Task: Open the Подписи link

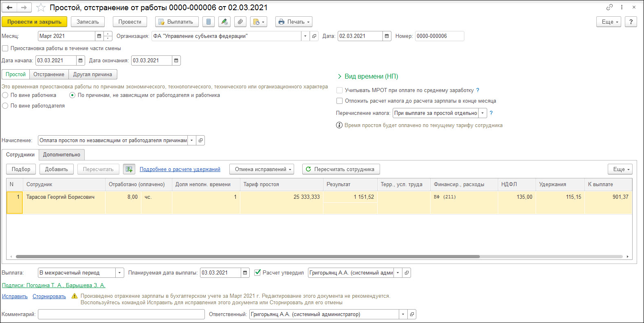Action: pyautogui.click(x=54, y=286)
